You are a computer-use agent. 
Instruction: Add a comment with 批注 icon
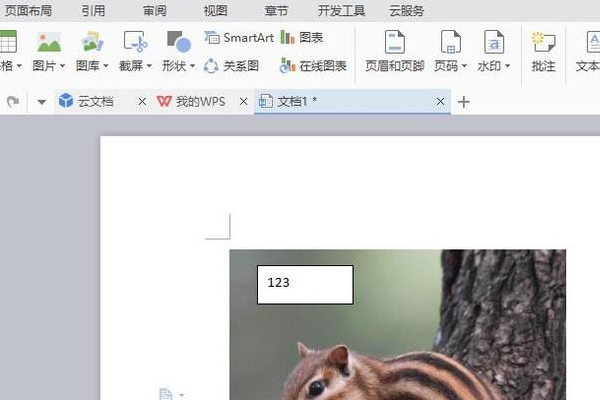543,42
